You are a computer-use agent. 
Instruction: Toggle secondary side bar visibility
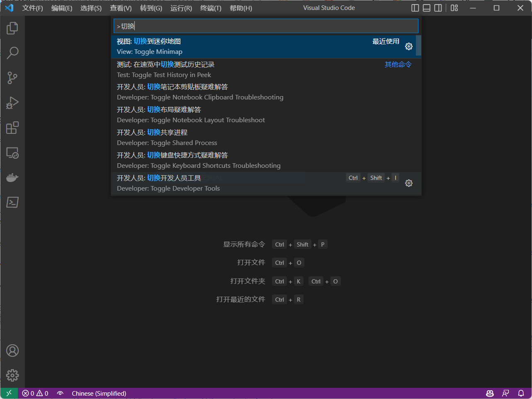(x=438, y=8)
